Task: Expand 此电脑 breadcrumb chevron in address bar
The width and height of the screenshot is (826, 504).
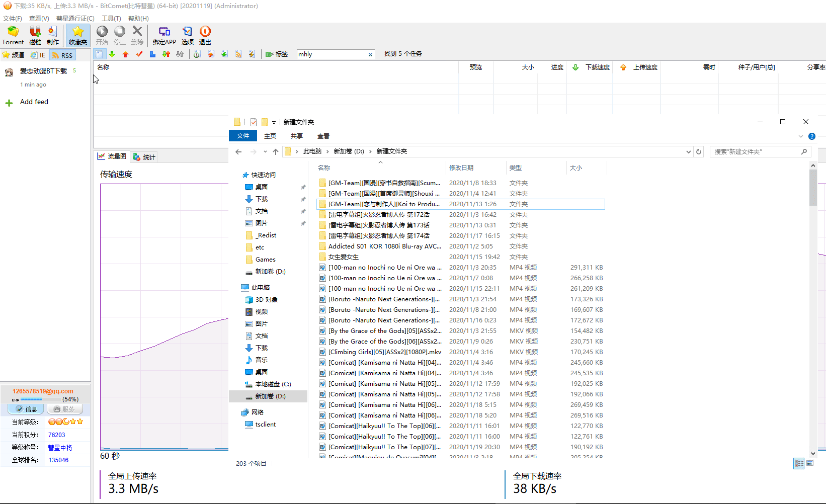Action: point(328,151)
